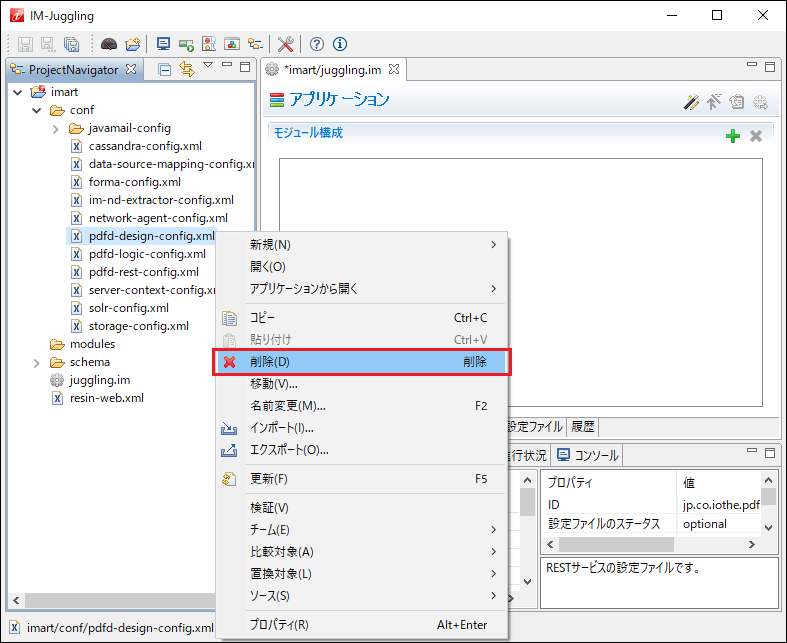The image size is (787, 643).
Task: Choose 更新(F) refresh entry
Action: (x=361, y=479)
